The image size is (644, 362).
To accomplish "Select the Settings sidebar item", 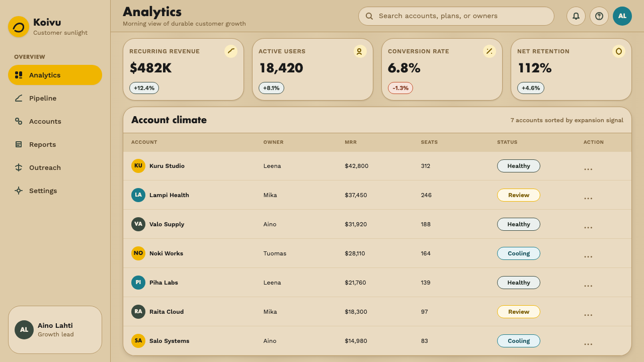I will [x=55, y=191].
